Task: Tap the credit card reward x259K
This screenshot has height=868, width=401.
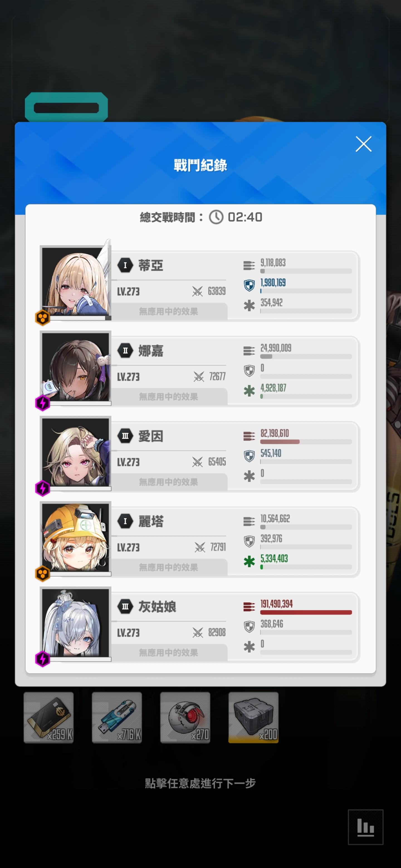Action: pyautogui.click(x=48, y=717)
